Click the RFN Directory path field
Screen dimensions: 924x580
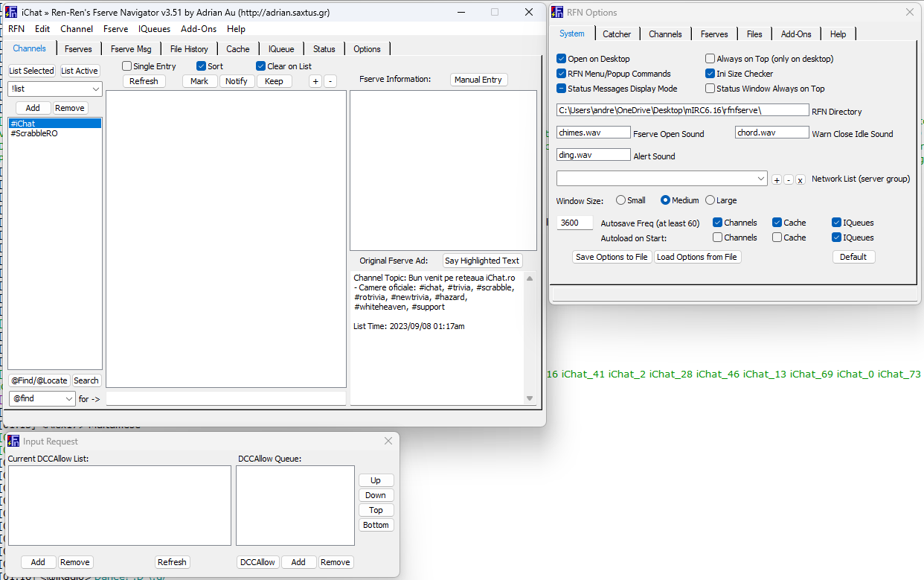click(x=683, y=110)
